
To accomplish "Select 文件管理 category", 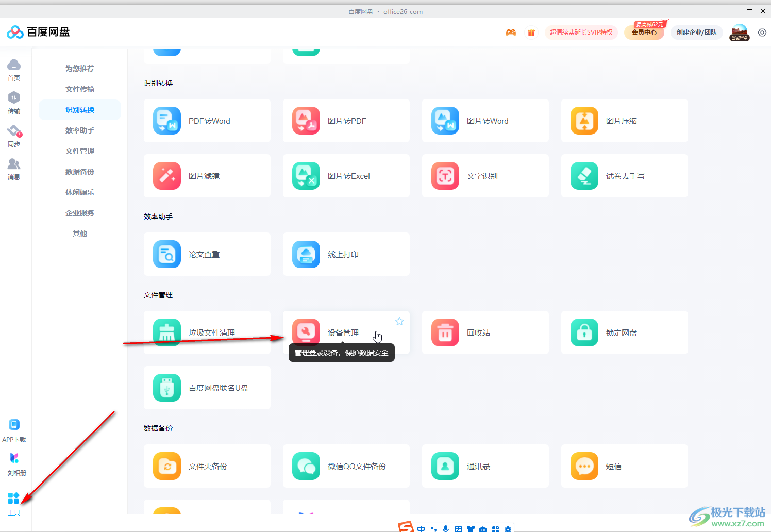I will (x=80, y=151).
